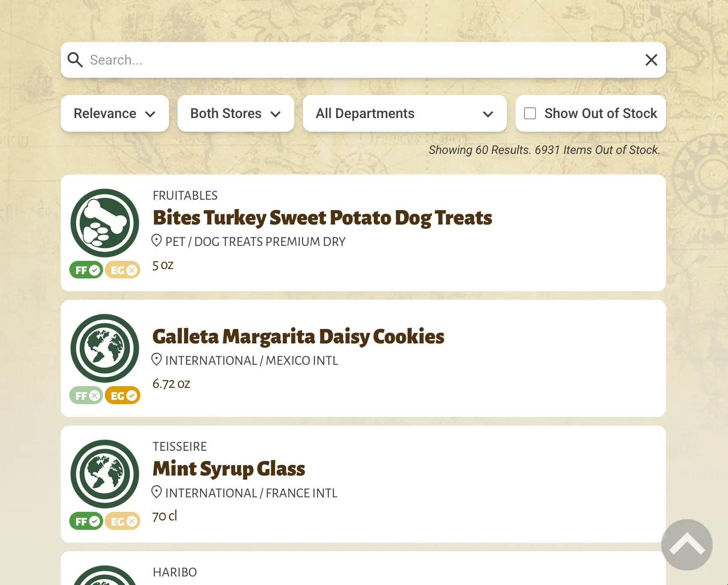This screenshot has height=585, width=728.
Task: Click the location pin next to PET / DOG TREATS
Action: (x=157, y=241)
